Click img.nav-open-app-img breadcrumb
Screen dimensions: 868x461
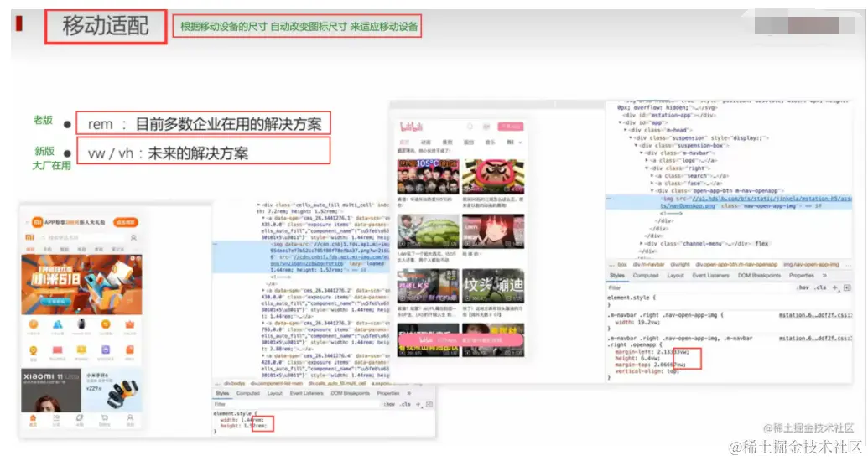coord(812,265)
